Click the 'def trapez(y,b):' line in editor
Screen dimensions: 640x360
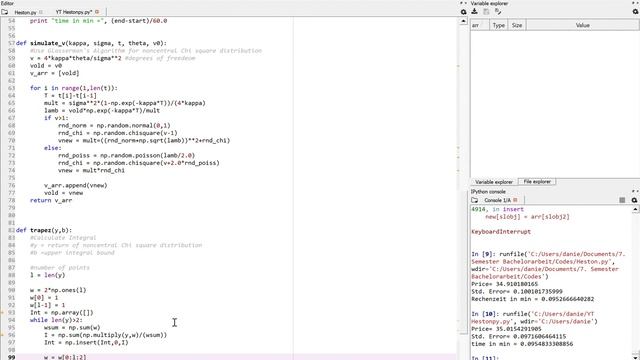pyautogui.click(x=43, y=230)
